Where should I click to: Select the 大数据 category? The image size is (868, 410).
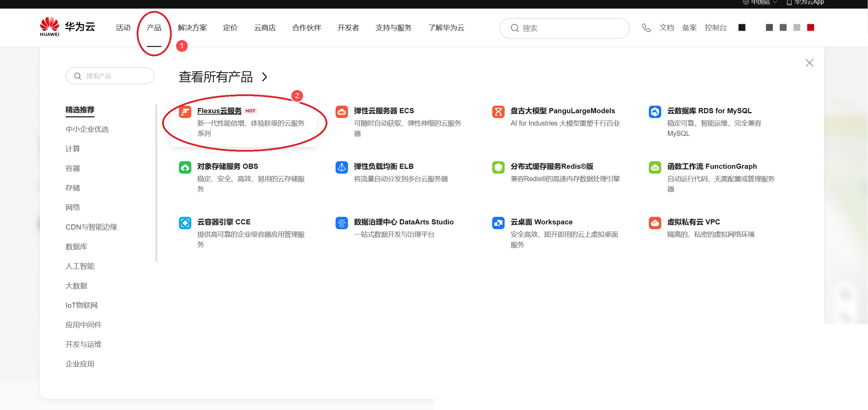pyautogui.click(x=76, y=286)
